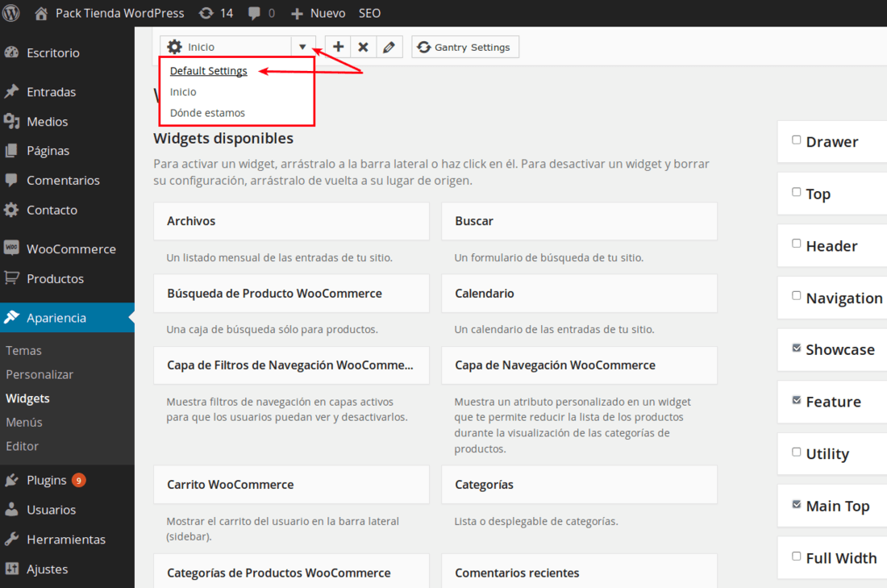This screenshot has width=887, height=588.
Task: Tick the Drawer checkbox
Action: point(796,140)
